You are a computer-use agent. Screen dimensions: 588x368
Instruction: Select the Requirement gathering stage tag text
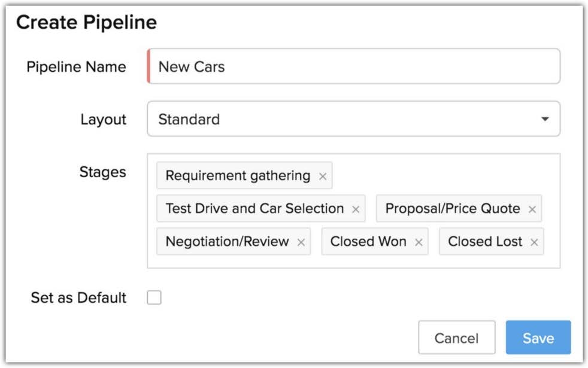click(238, 176)
